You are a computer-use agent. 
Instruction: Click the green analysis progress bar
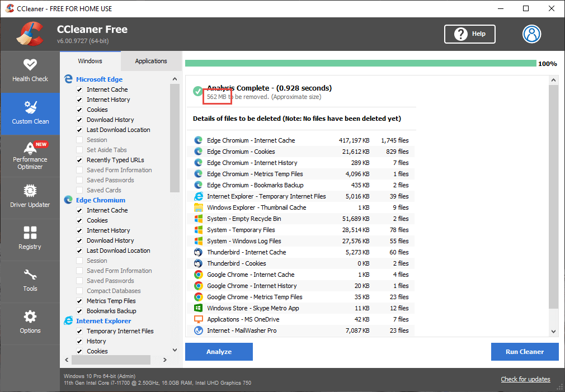[x=360, y=63]
